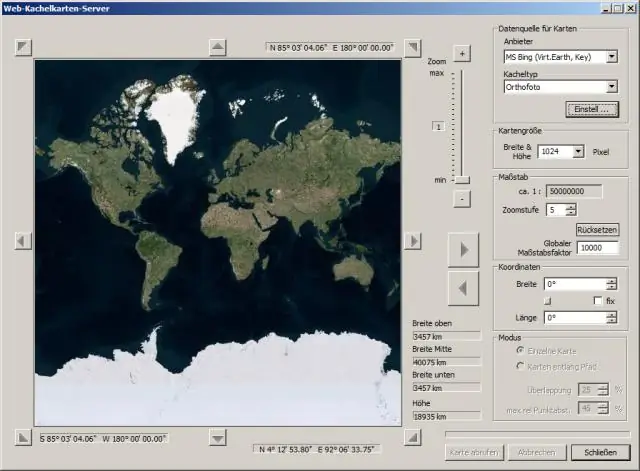Open the Anbieter provider dropdown
Image resolution: width=640 pixels, height=471 pixels.
[612, 57]
